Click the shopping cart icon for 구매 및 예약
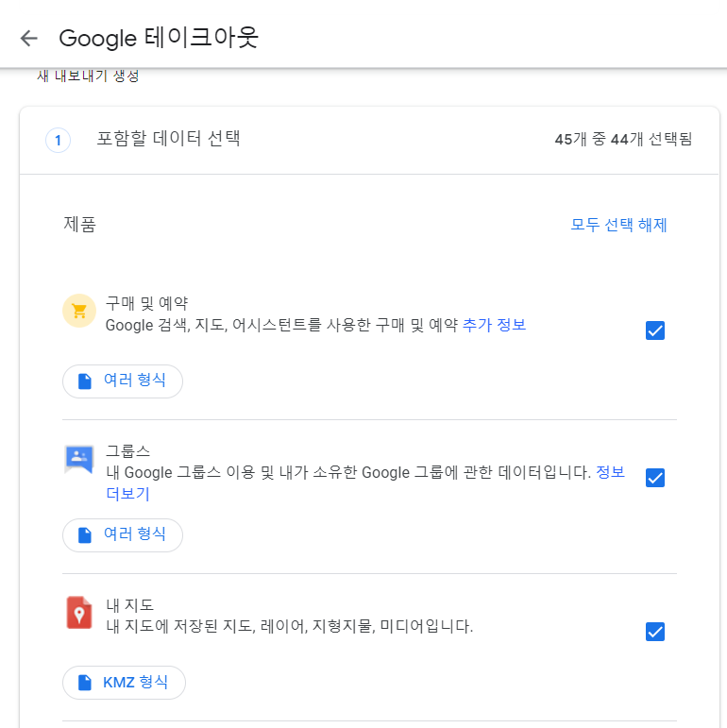The height and width of the screenshot is (728, 727). pyautogui.click(x=79, y=311)
